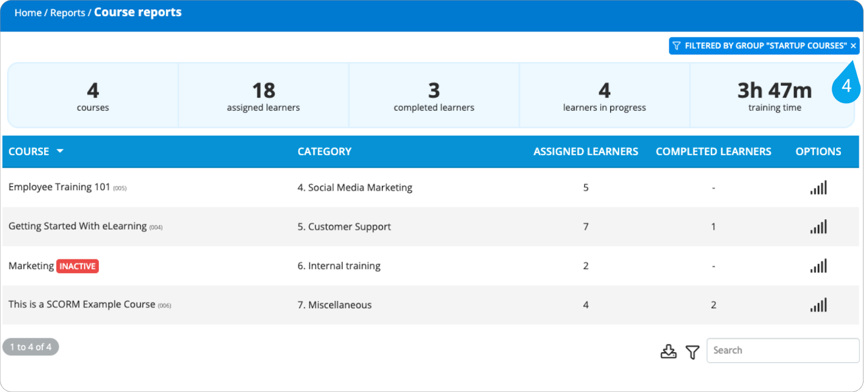Navigate to Reports breadcrumb link
This screenshot has height=392, width=868.
67,12
